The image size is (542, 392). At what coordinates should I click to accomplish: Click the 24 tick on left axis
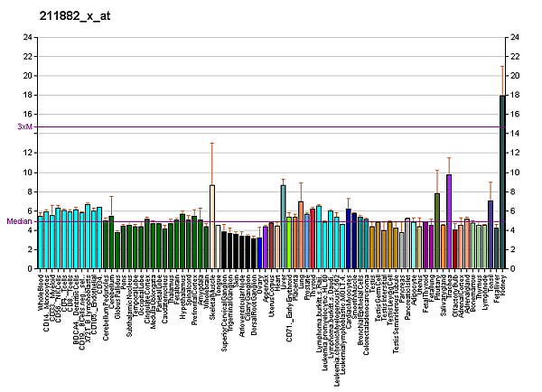(x=29, y=37)
